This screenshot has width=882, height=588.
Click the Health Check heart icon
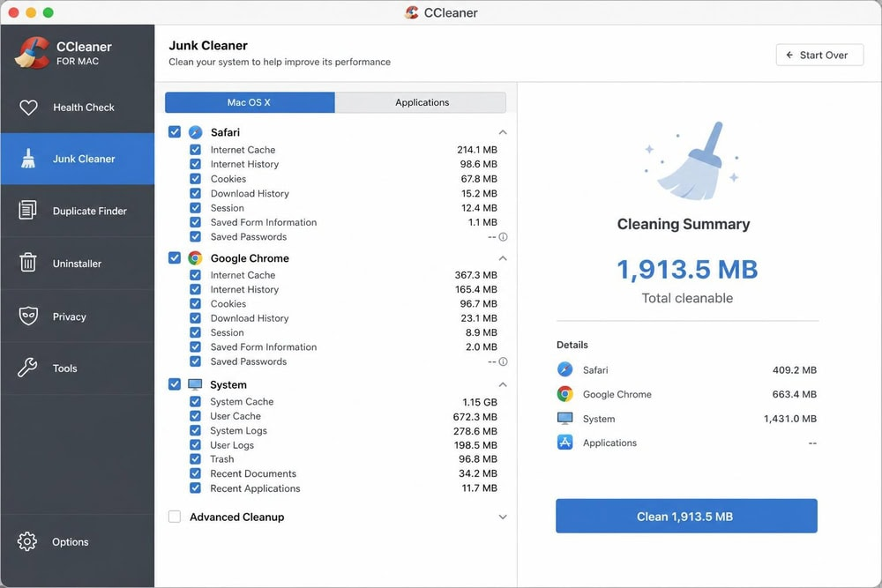click(x=29, y=108)
